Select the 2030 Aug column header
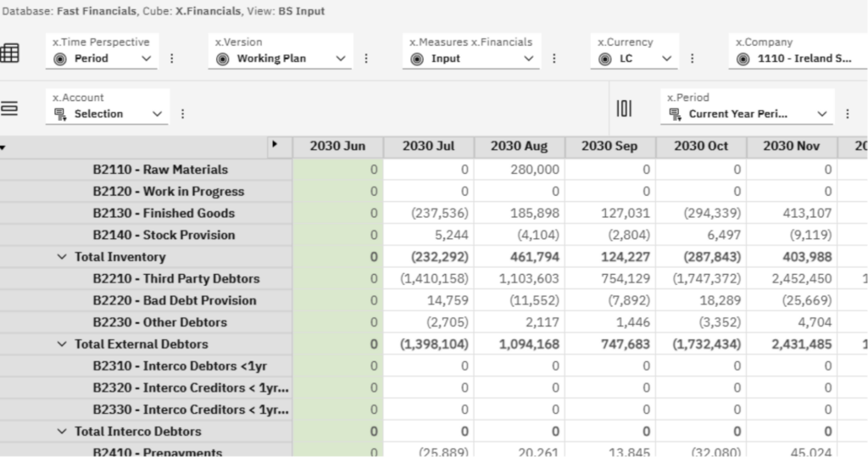This screenshot has width=868, height=457. point(519,147)
